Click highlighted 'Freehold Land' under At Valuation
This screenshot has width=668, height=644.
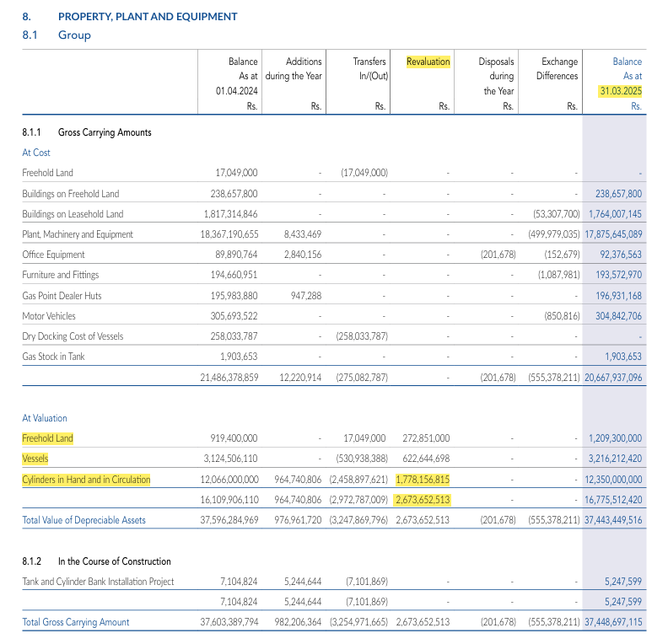coord(48,438)
